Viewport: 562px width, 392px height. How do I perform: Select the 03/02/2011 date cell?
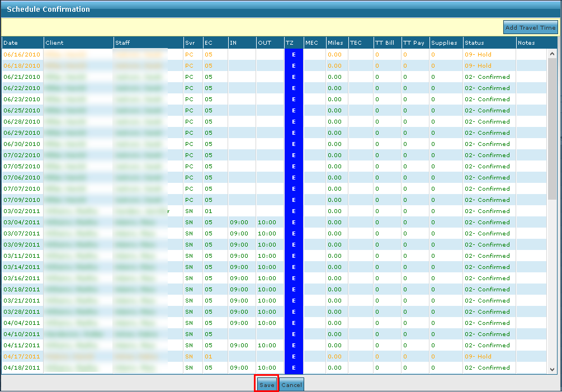tap(22, 211)
